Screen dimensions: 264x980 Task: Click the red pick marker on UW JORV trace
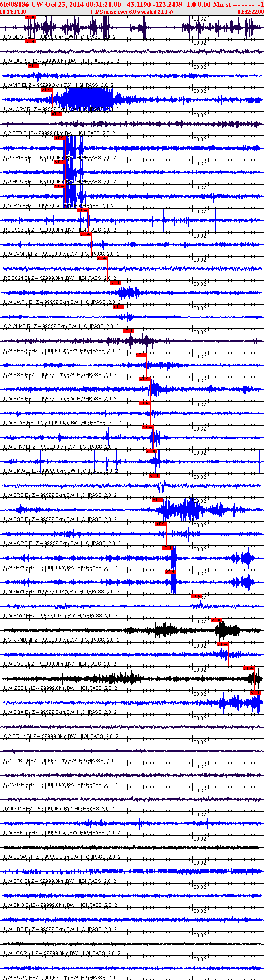[x=47, y=90]
